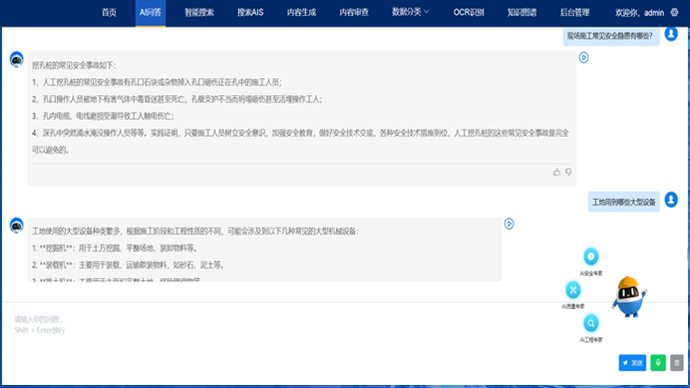
Task: Open the AI安全专家 expert icon
Action: tap(591, 256)
